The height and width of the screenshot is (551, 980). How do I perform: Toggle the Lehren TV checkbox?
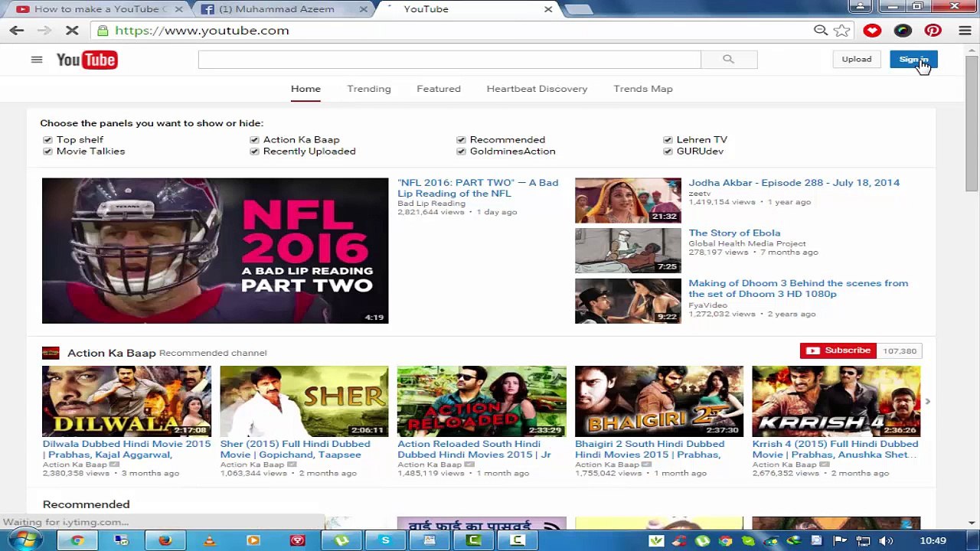[x=668, y=140]
